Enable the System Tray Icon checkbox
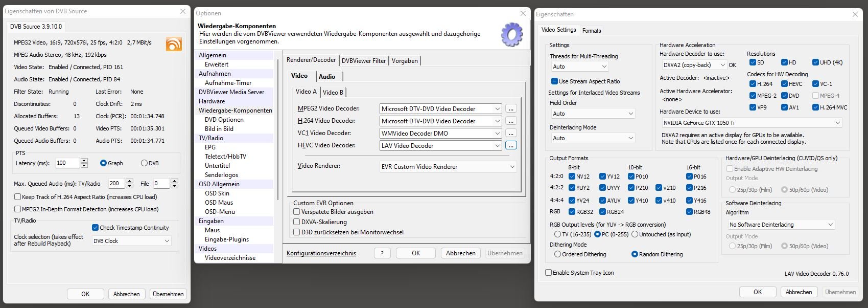Image resolution: width=868 pixels, height=308 pixels. click(549, 273)
